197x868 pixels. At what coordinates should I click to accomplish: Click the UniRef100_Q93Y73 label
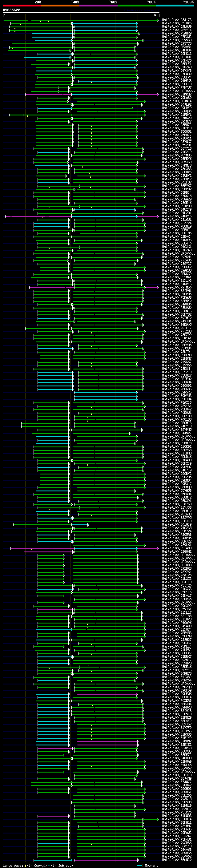[x=177, y=43]
